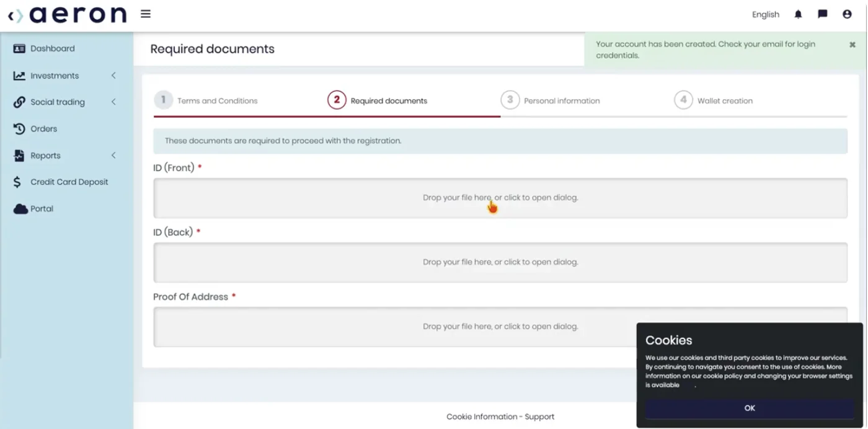Click the Credit Card Deposit dollar icon
This screenshot has height=429, width=868.
pos(18,182)
